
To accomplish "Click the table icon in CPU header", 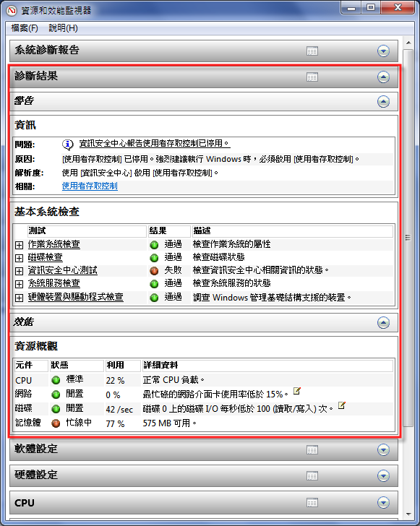I will coord(312,503).
